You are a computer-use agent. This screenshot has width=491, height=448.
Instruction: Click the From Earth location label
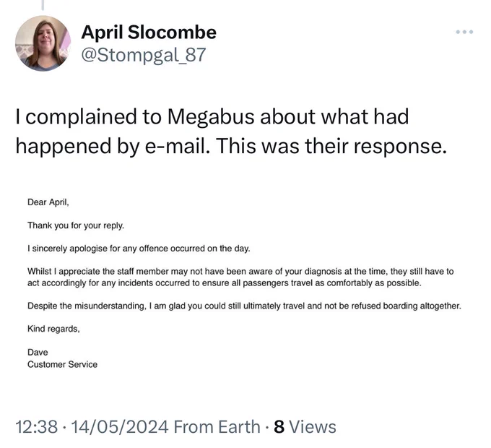click(217, 427)
